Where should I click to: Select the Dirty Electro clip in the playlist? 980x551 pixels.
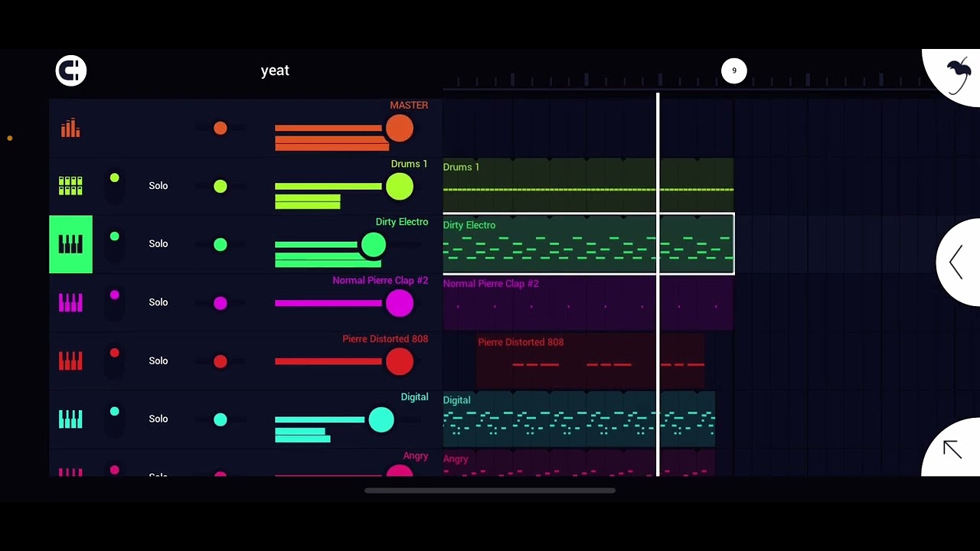click(x=588, y=244)
